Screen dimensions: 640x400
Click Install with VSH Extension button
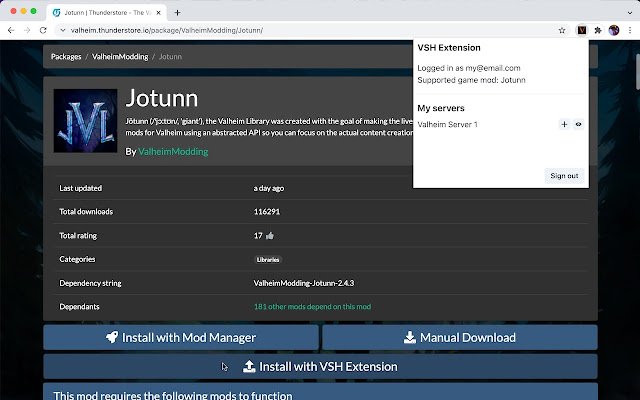(x=320, y=367)
